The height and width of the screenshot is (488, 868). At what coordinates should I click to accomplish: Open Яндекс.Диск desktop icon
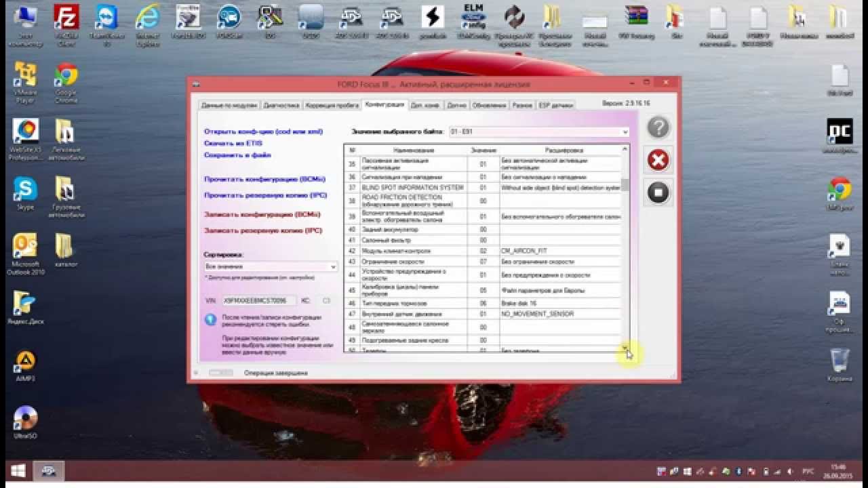pyautogui.click(x=26, y=308)
